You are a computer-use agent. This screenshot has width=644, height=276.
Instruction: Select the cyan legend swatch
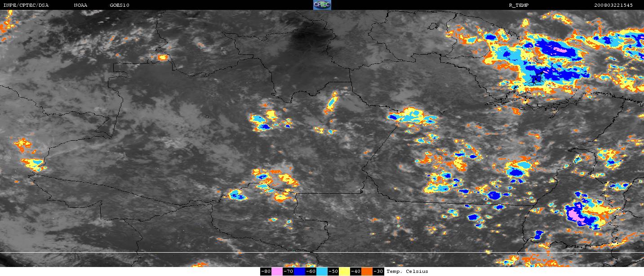tap(322, 272)
